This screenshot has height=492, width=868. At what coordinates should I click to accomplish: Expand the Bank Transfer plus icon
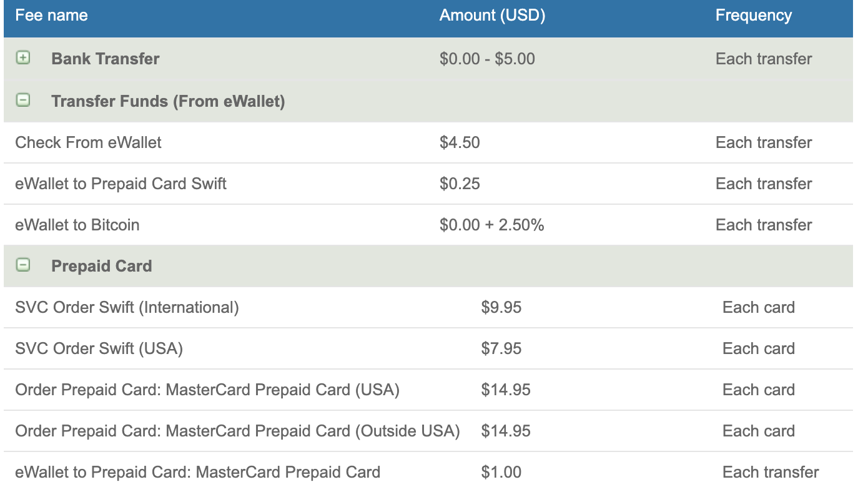pos(23,58)
